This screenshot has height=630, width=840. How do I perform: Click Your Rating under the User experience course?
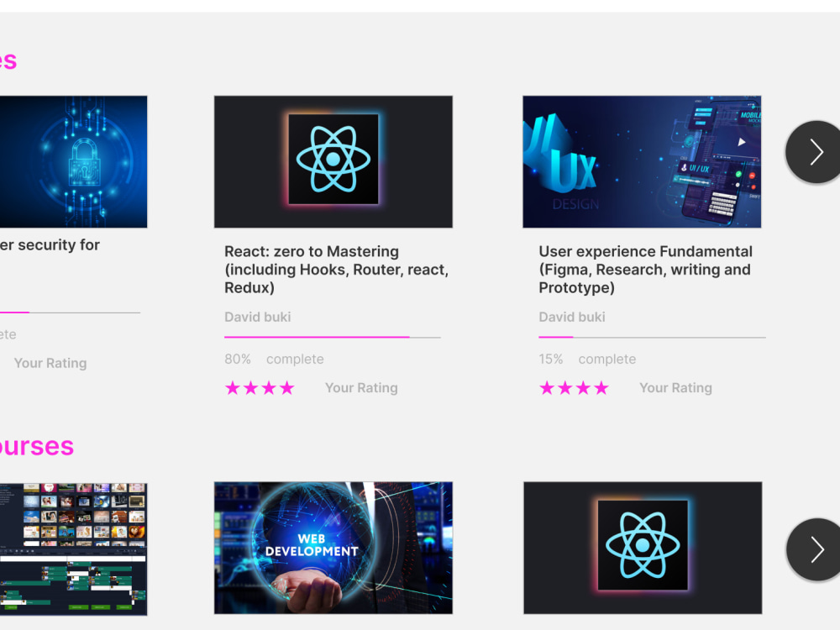(x=675, y=388)
